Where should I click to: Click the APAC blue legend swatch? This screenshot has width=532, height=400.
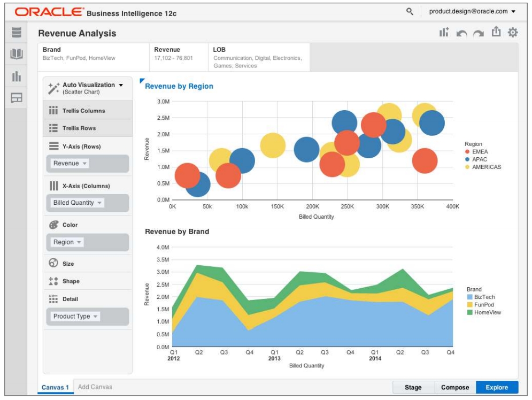(467, 159)
